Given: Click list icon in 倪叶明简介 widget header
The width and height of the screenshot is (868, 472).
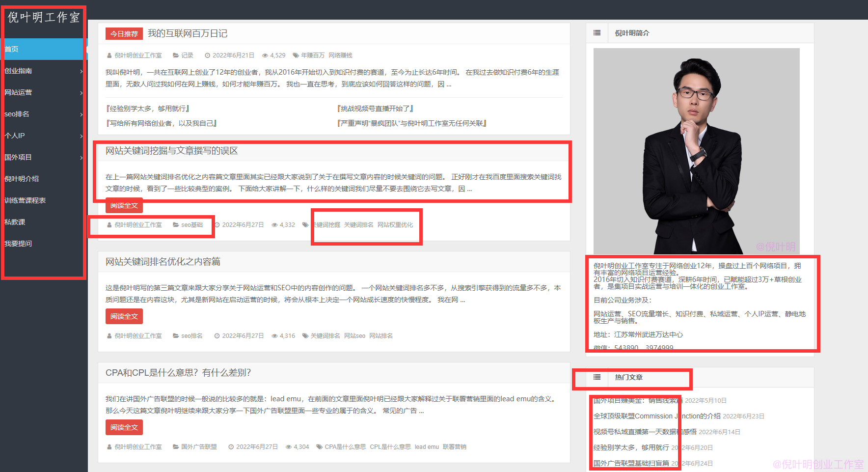Looking at the screenshot, I should tap(597, 33).
